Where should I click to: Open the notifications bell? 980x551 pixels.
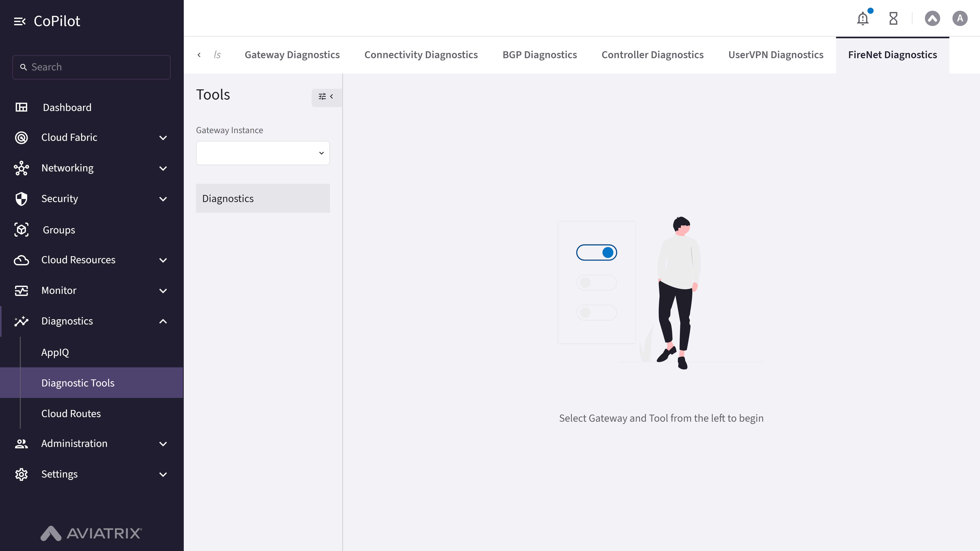coord(863,18)
